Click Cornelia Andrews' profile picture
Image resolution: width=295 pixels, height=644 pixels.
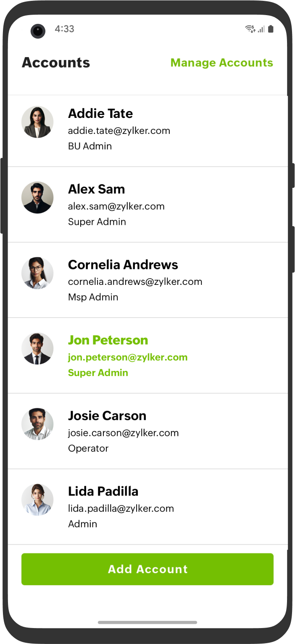tap(37, 273)
